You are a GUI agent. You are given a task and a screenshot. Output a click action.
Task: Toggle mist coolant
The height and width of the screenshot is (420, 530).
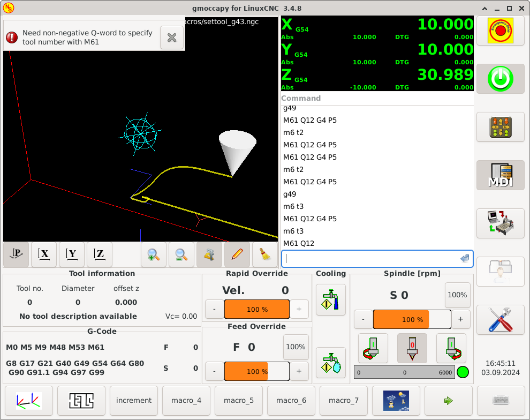[x=330, y=363]
